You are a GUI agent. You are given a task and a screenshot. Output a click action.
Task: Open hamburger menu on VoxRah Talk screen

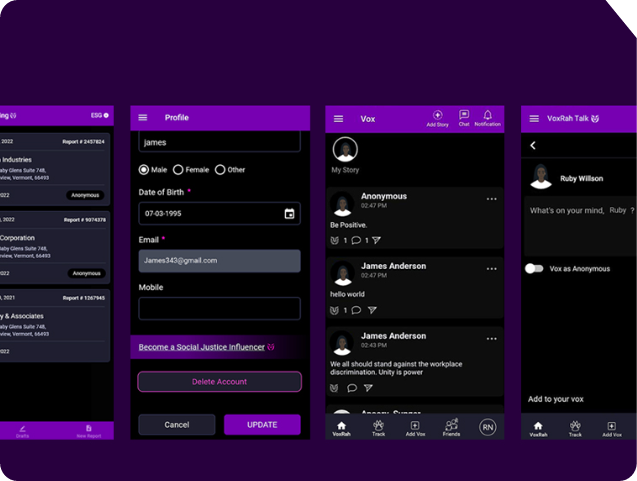534,118
